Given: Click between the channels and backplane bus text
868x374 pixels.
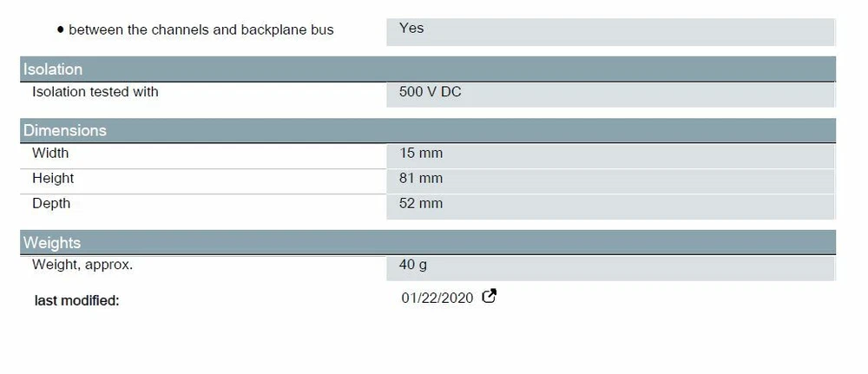Looking at the screenshot, I should point(201,30).
